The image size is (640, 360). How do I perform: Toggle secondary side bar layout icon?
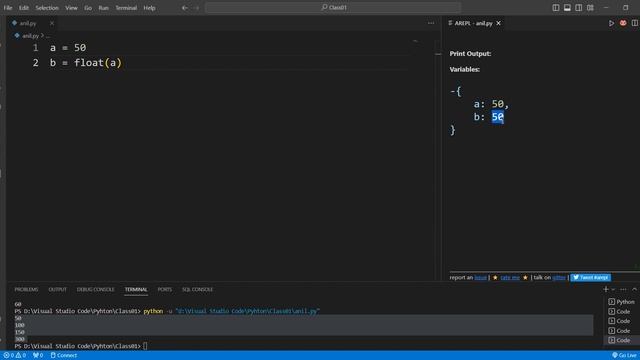tap(578, 8)
